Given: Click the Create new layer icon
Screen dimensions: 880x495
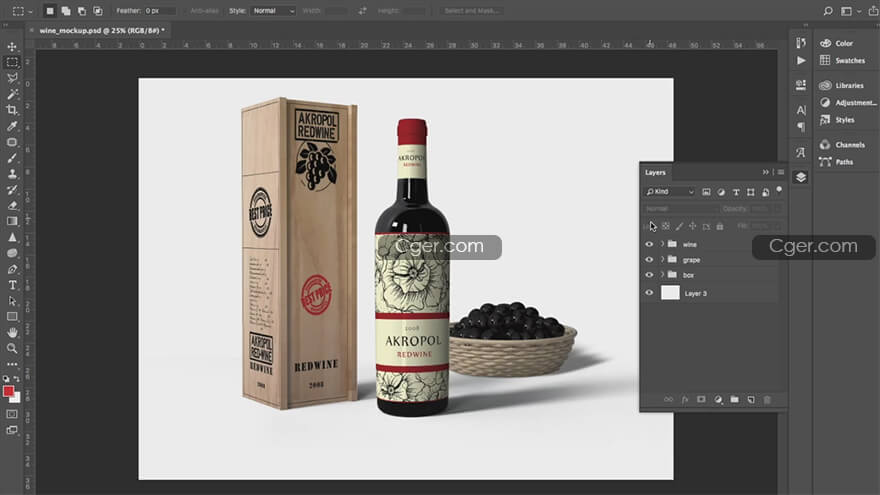Looking at the screenshot, I should pyautogui.click(x=751, y=400).
